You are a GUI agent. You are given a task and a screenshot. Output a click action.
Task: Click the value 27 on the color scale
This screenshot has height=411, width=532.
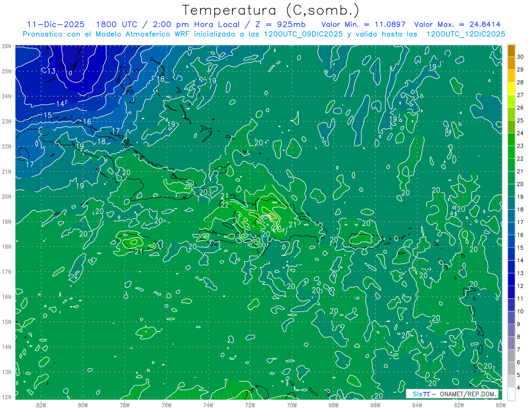coord(520,95)
